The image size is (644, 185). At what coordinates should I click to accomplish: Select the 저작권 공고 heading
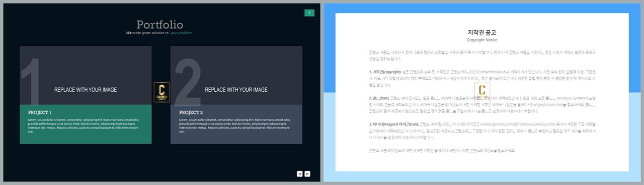(482, 32)
